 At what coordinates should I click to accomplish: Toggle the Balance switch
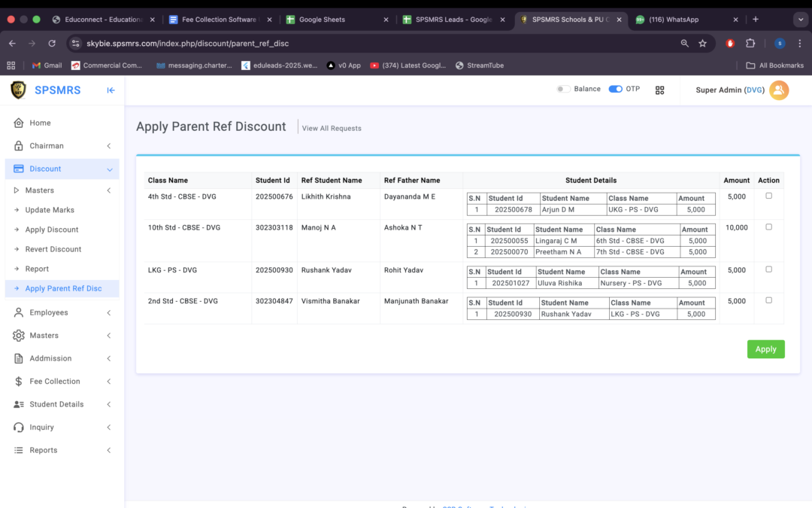coord(562,89)
